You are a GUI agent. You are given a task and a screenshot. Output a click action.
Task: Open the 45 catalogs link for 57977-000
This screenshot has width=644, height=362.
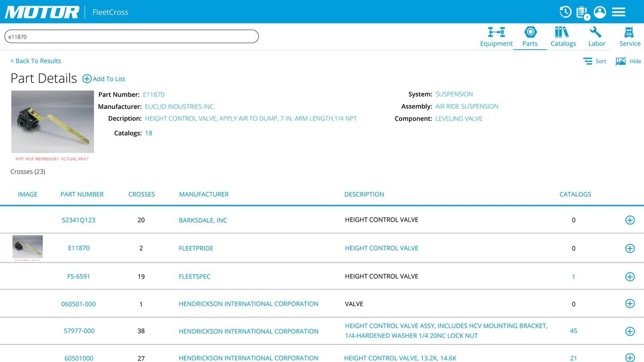[574, 331]
